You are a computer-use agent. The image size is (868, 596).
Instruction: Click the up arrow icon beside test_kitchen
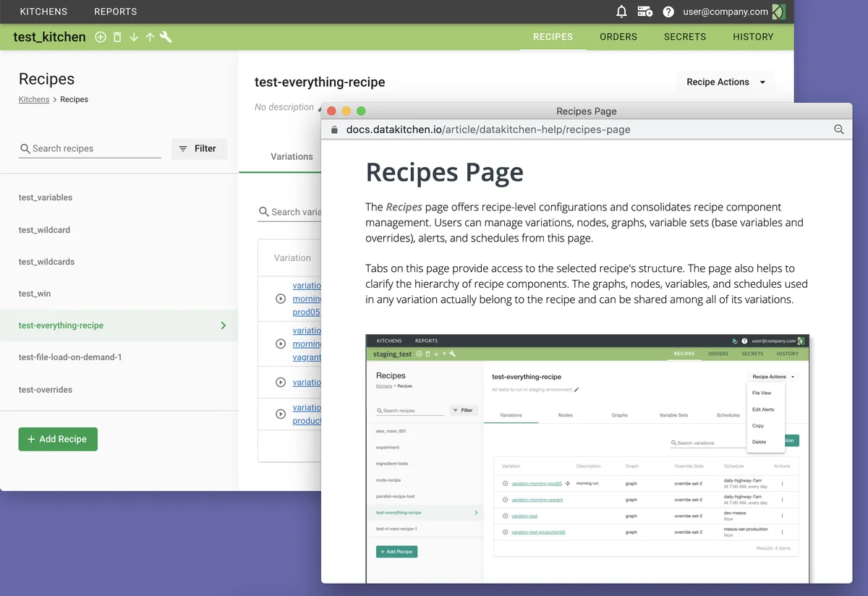tap(150, 37)
